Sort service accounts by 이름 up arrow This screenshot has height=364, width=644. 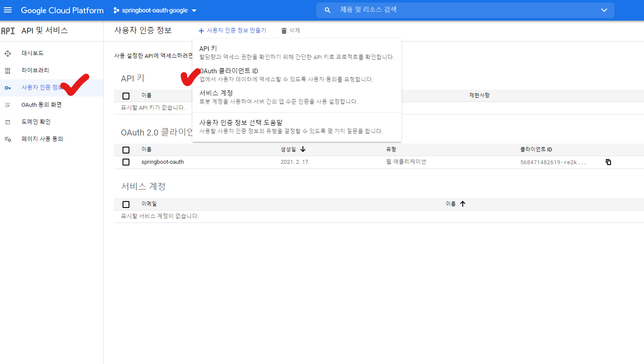point(463,204)
